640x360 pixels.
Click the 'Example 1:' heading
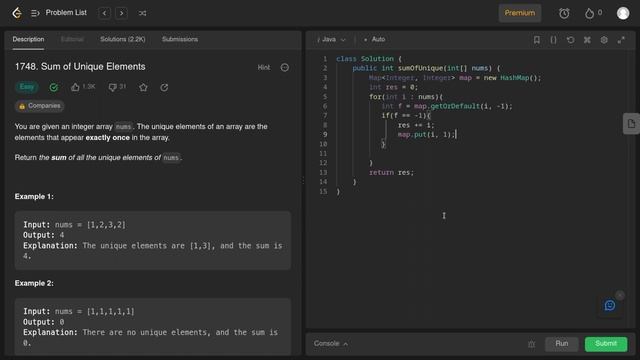34,197
